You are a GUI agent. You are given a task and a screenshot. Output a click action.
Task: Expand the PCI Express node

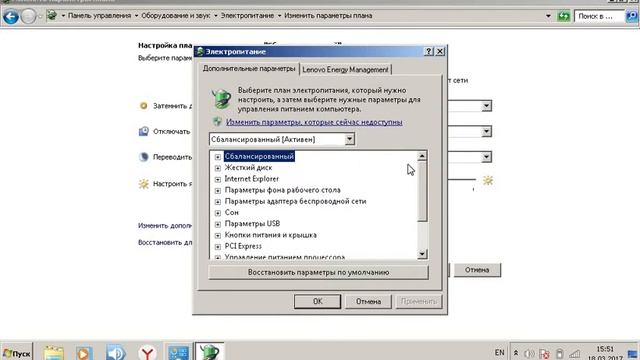coord(218,247)
